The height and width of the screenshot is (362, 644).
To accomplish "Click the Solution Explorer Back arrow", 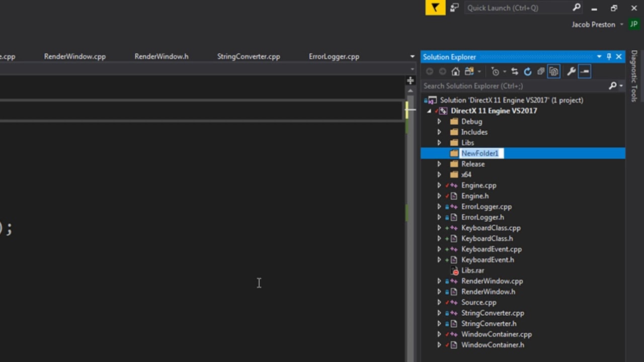I will pyautogui.click(x=430, y=71).
